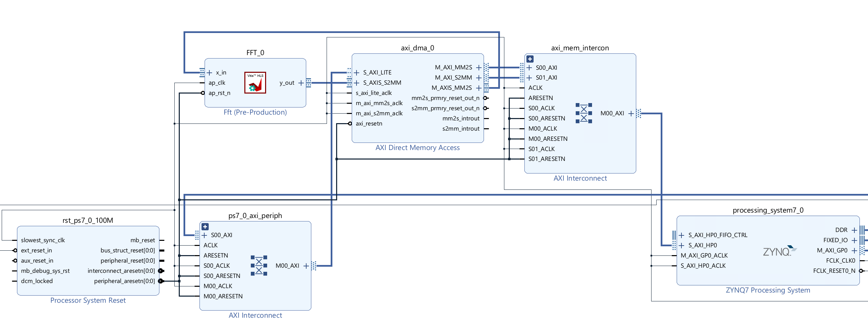Expand the y_out interface on FFT_0

pyautogui.click(x=301, y=83)
